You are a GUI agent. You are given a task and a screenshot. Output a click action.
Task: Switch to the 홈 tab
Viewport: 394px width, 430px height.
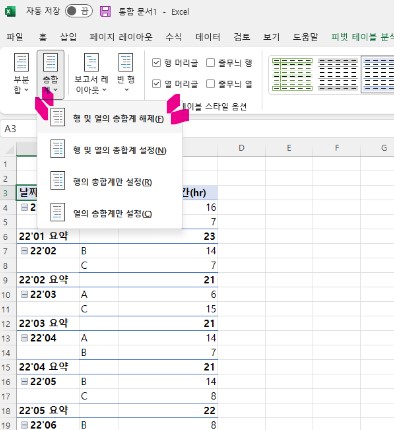click(x=43, y=36)
